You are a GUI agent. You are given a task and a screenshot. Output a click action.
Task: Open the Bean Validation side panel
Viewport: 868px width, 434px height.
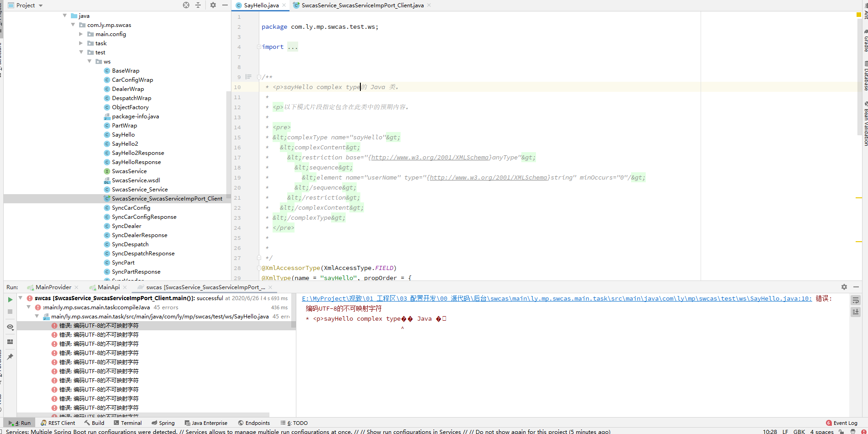tap(865, 123)
